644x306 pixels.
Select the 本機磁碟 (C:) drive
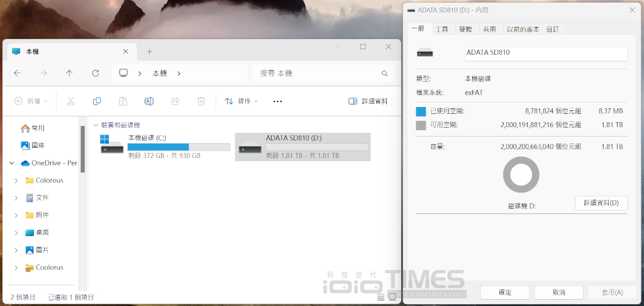click(166, 147)
